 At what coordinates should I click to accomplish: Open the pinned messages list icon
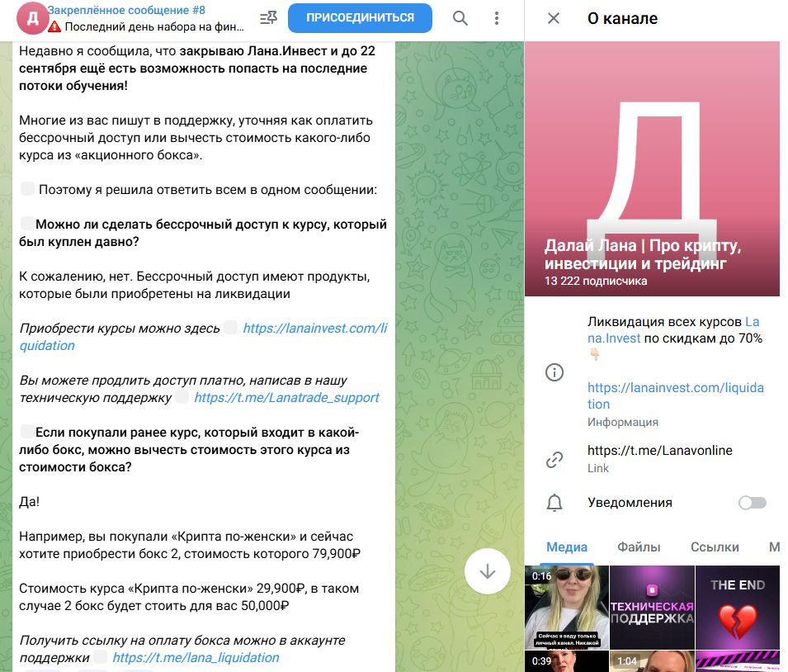click(268, 18)
